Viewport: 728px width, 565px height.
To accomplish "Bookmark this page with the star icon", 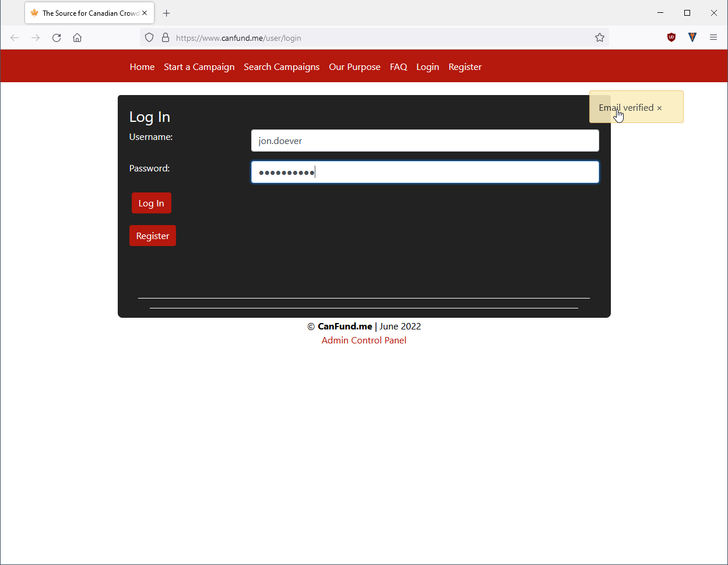I will [x=599, y=38].
